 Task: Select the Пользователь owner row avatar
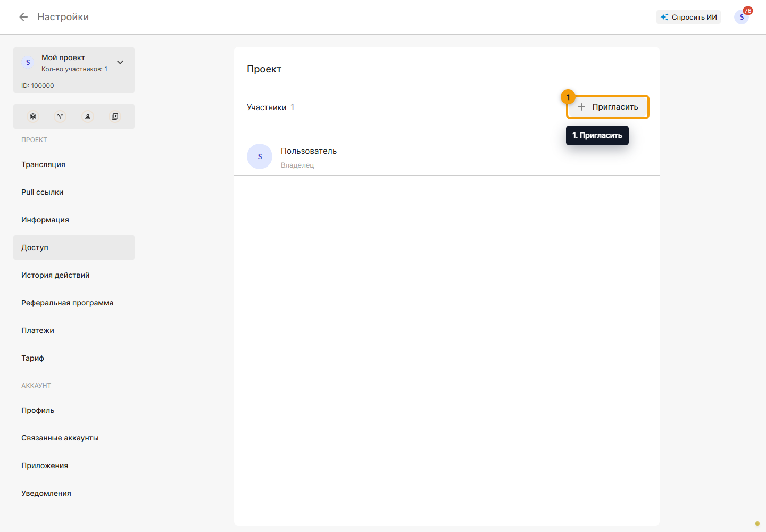260,156
